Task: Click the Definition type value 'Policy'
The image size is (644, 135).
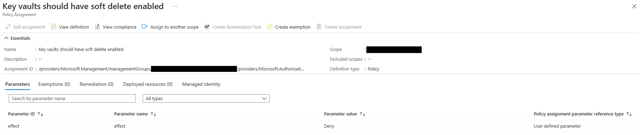Action: pos(373,69)
